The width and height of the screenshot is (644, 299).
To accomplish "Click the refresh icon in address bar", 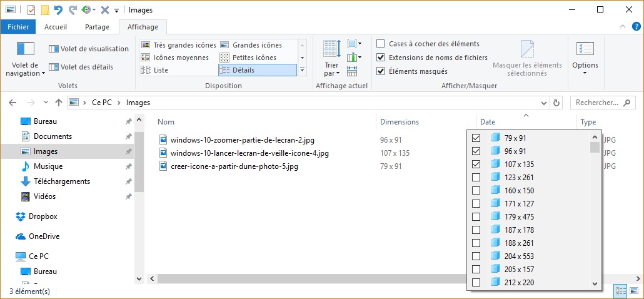I will click(556, 103).
